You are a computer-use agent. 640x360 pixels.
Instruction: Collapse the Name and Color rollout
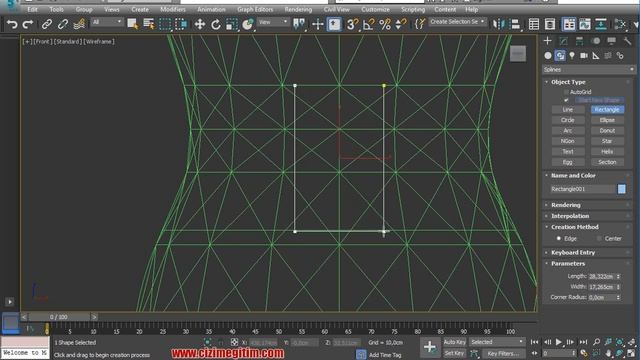click(573, 176)
